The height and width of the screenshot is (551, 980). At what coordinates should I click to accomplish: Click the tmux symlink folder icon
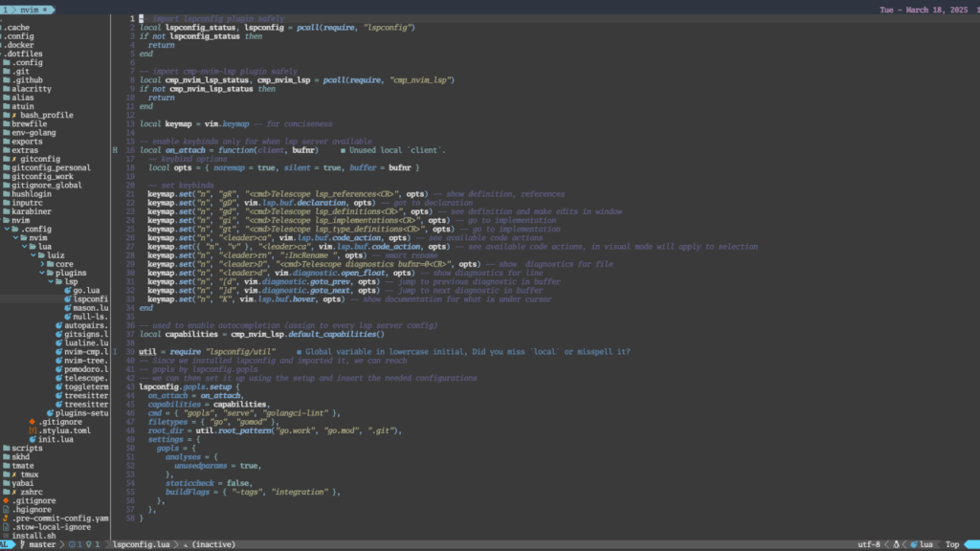coord(7,474)
